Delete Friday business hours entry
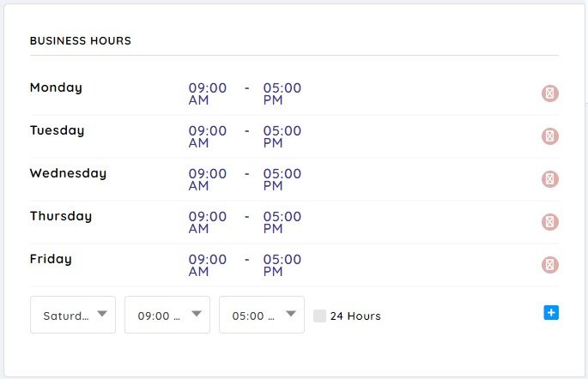The image size is (588, 379). (x=549, y=265)
